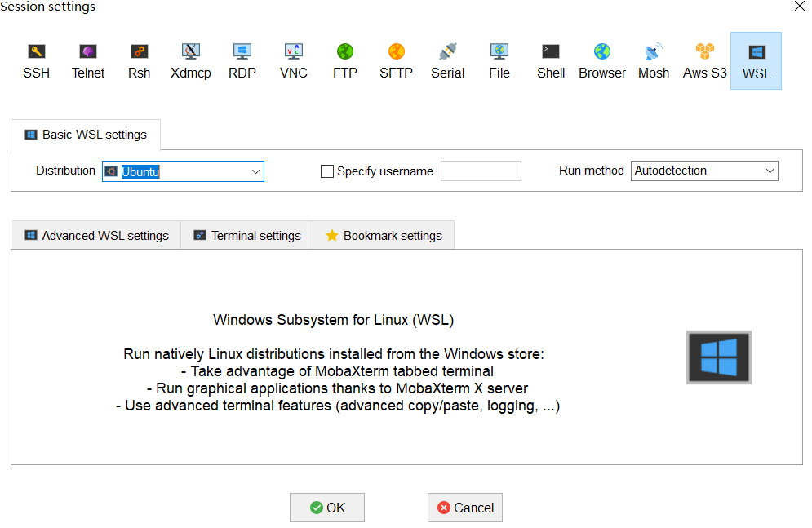Switch to the Advanced WSL settings tab

pyautogui.click(x=95, y=235)
